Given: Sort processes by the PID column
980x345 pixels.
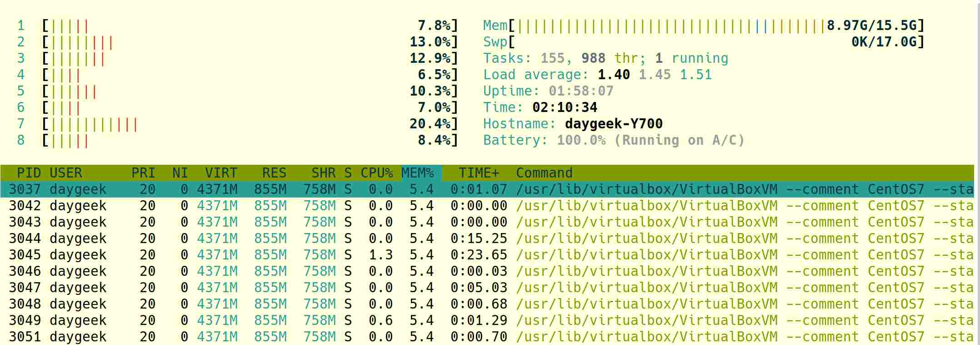Looking at the screenshot, I should pos(29,173).
